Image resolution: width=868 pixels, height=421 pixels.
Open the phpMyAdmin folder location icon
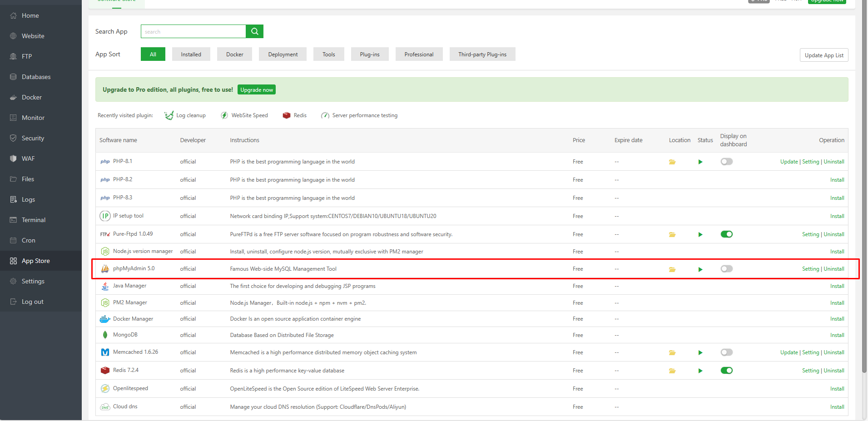[672, 269]
